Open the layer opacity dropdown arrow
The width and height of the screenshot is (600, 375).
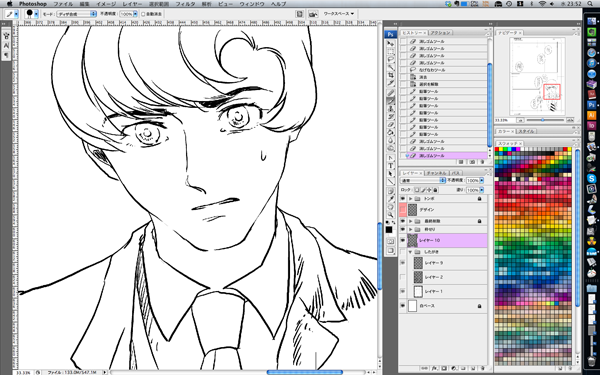pos(481,180)
